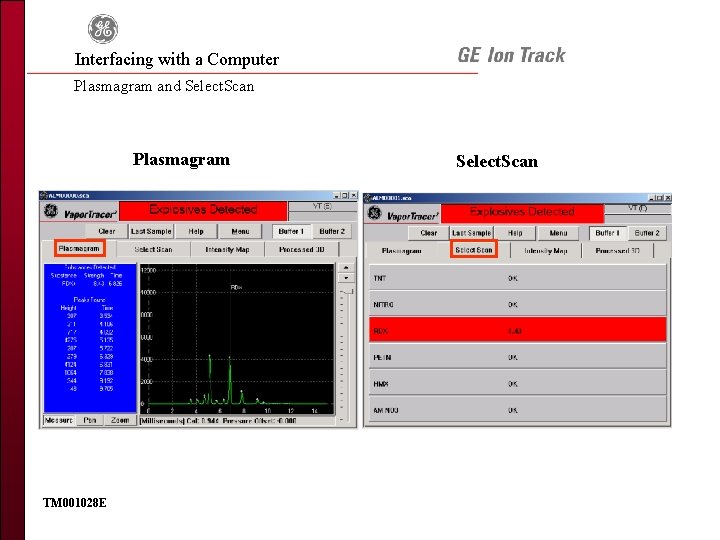Select the red RDX alarm row
Image resolution: width=720 pixels, height=540 pixels.
pos(518,331)
